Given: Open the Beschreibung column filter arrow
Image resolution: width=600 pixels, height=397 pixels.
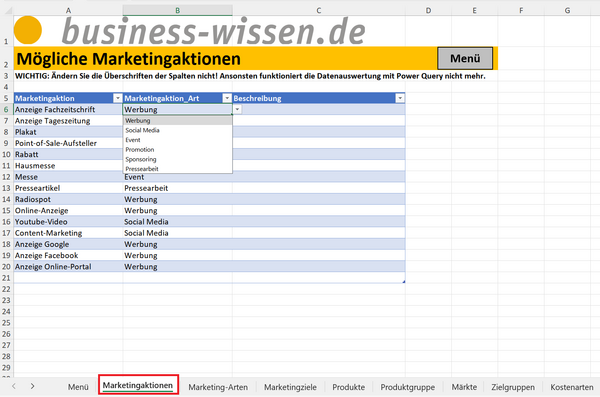Looking at the screenshot, I should [400, 98].
